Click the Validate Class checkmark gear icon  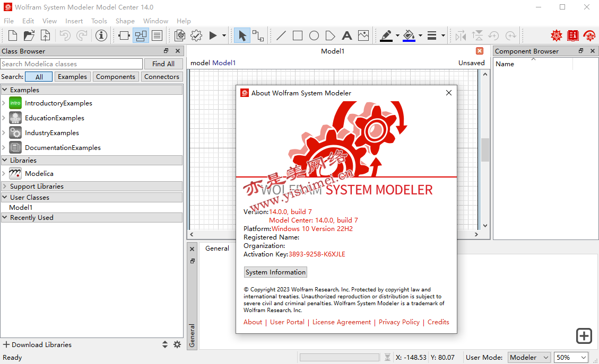(196, 35)
